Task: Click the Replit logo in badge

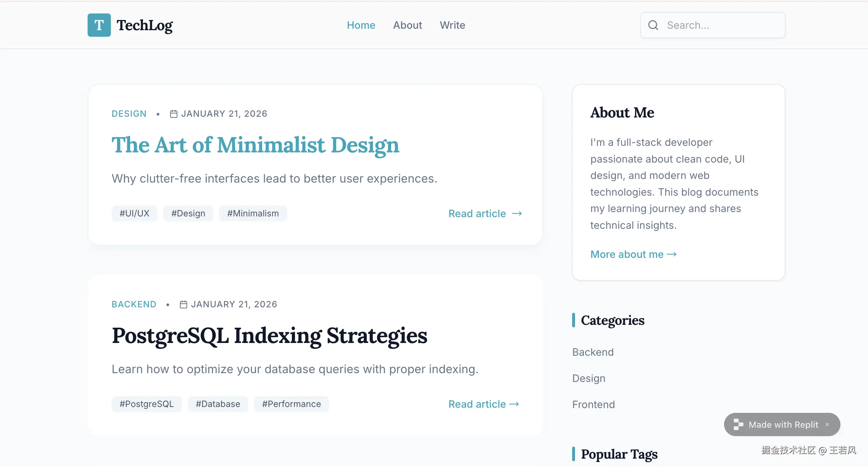Action: coord(738,424)
